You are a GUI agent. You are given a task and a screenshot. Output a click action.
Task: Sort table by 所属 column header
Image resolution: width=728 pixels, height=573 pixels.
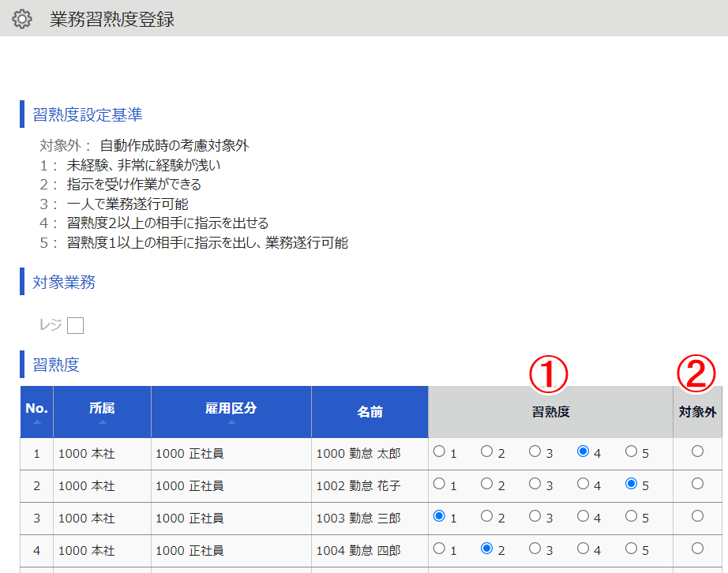(x=102, y=411)
